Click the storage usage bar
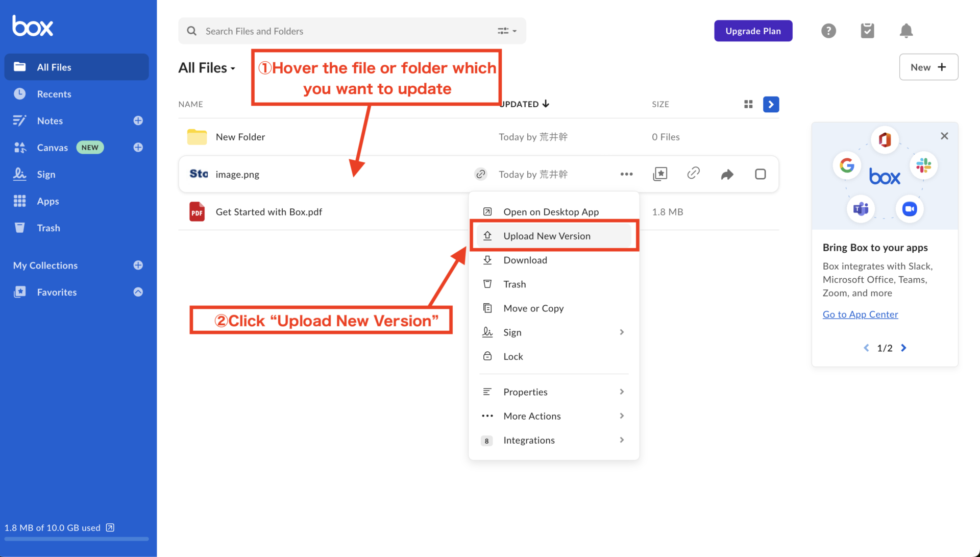 coord(77,539)
